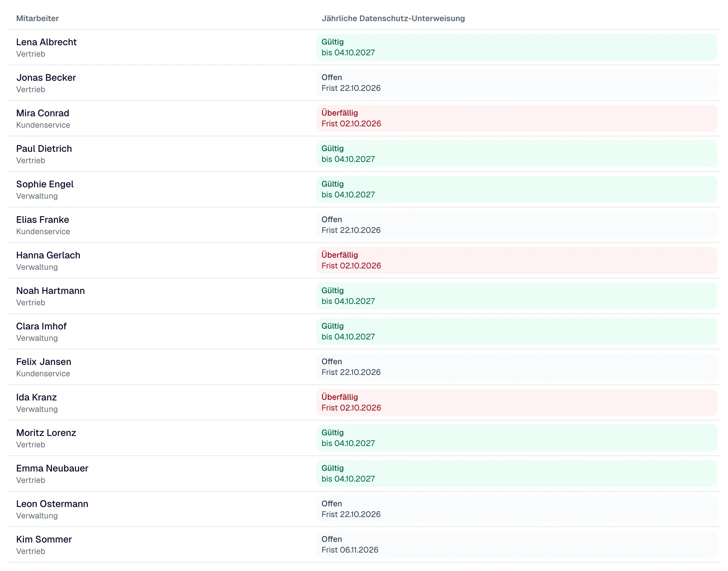Click the Jährliche Datenschutz-Unterweisung column header
The image size is (728, 571).
(393, 18)
